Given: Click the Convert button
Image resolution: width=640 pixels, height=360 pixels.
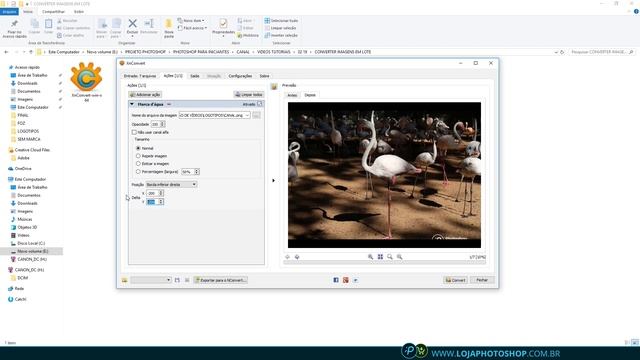Looking at the screenshot, I should point(455,280).
